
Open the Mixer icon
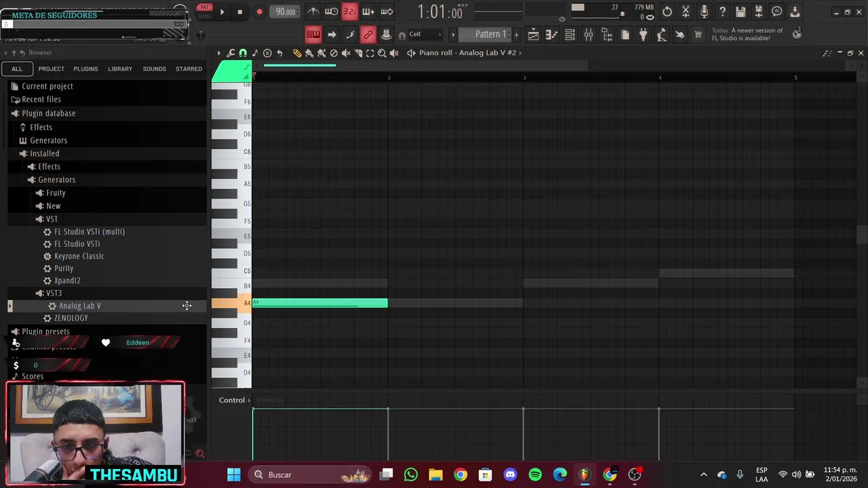coord(589,35)
